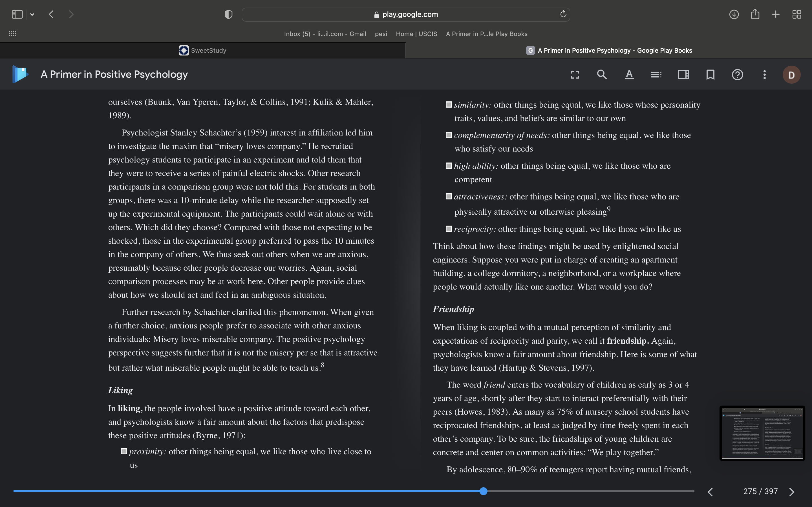Expand the sidebar tab group dropdown arrow
Image resolution: width=812 pixels, height=507 pixels.
pyautogui.click(x=32, y=14)
